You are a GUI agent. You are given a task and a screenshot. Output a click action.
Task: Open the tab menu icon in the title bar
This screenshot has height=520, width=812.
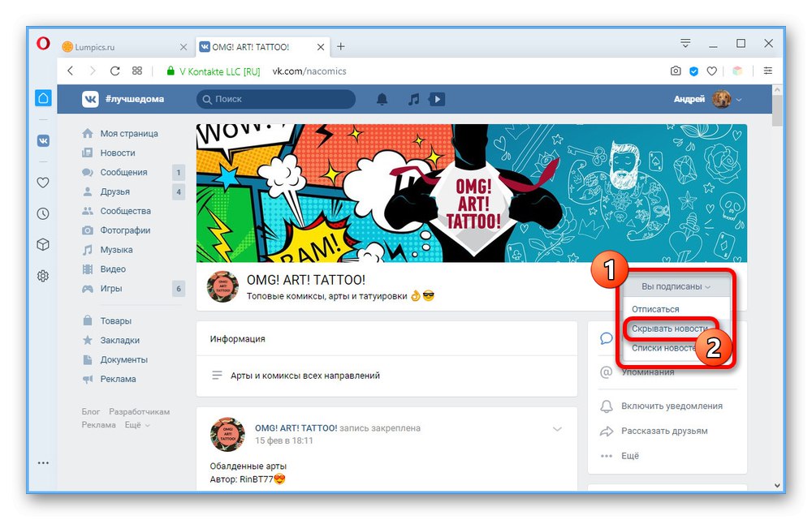point(685,44)
